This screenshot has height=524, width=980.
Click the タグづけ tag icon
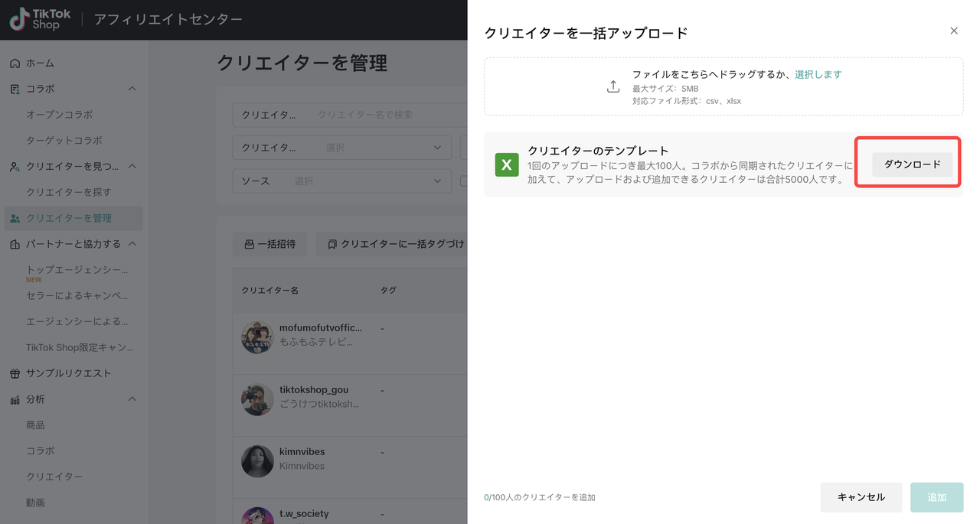(x=332, y=244)
